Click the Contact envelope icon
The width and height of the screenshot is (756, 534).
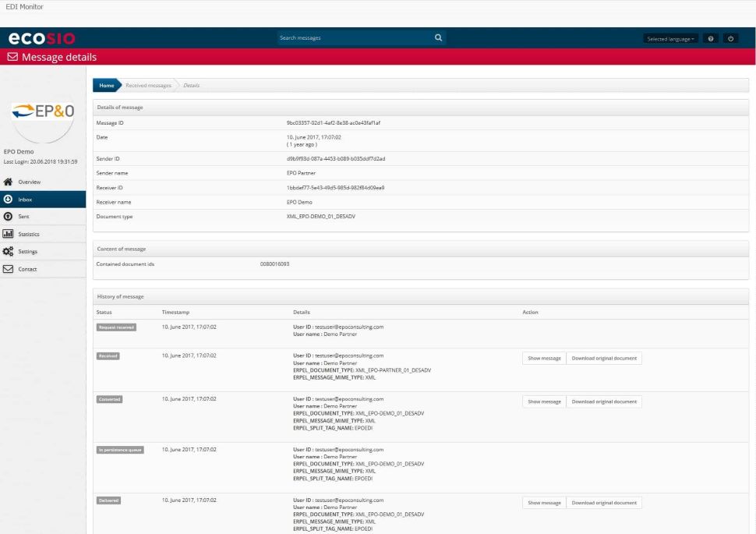(x=8, y=270)
